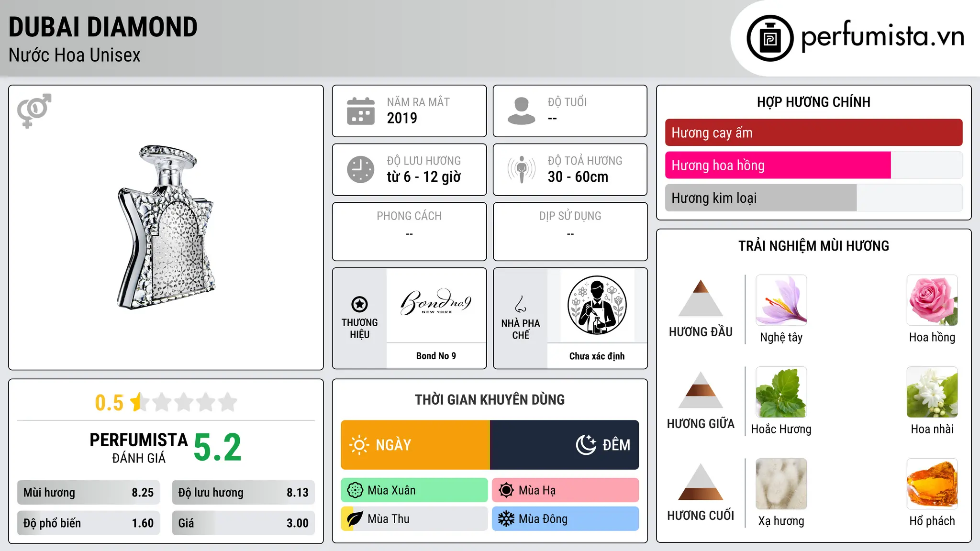Click the launch year value 2019
Screen dimensions: 980x551
coord(402,118)
